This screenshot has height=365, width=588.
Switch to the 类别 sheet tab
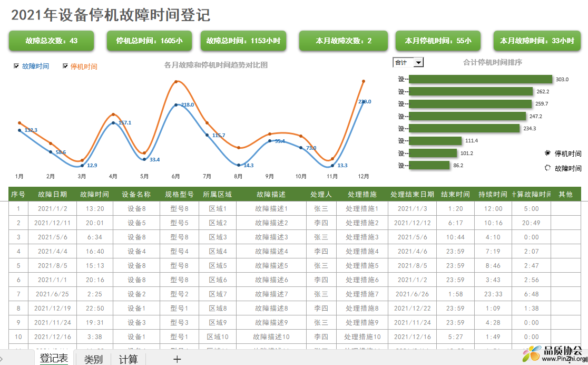tap(93, 359)
